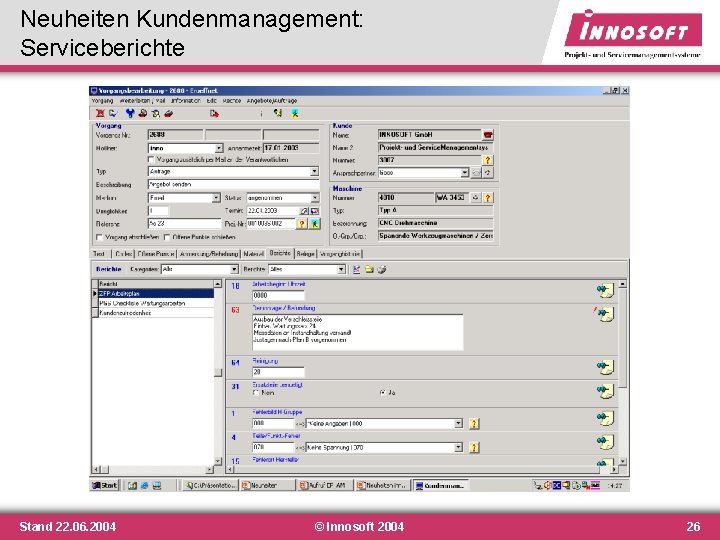Screen dimensions: 720x540
Task: Click the Start button on the taskbar
Action: [105, 485]
